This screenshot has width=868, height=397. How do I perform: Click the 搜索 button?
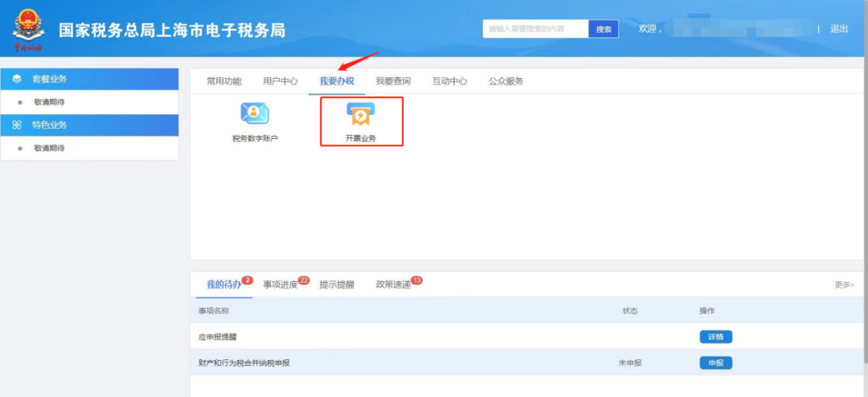604,30
